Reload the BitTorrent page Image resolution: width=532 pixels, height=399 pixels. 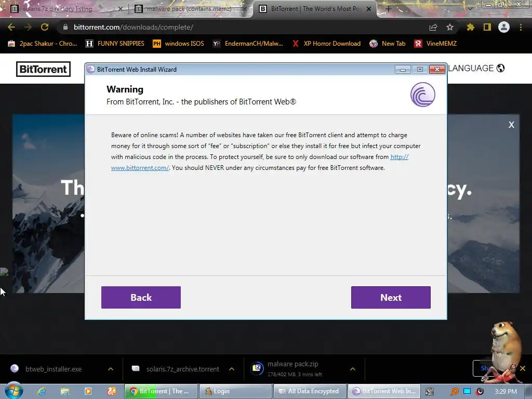[x=45, y=27]
